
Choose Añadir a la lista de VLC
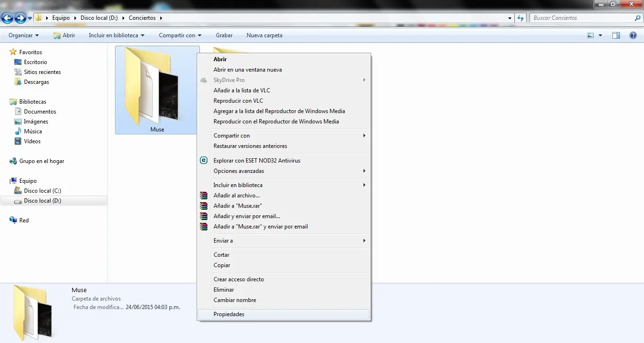point(283,90)
